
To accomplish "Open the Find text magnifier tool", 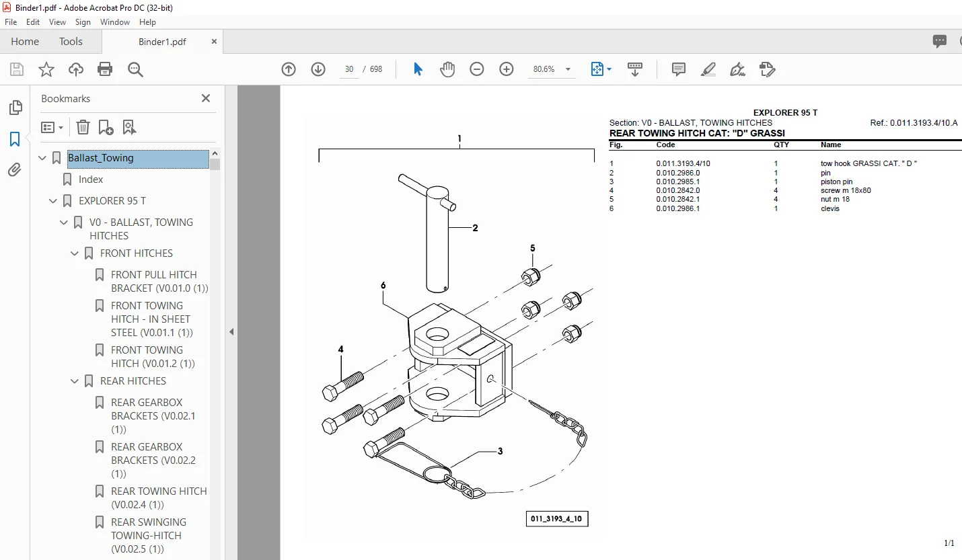I will [x=135, y=69].
